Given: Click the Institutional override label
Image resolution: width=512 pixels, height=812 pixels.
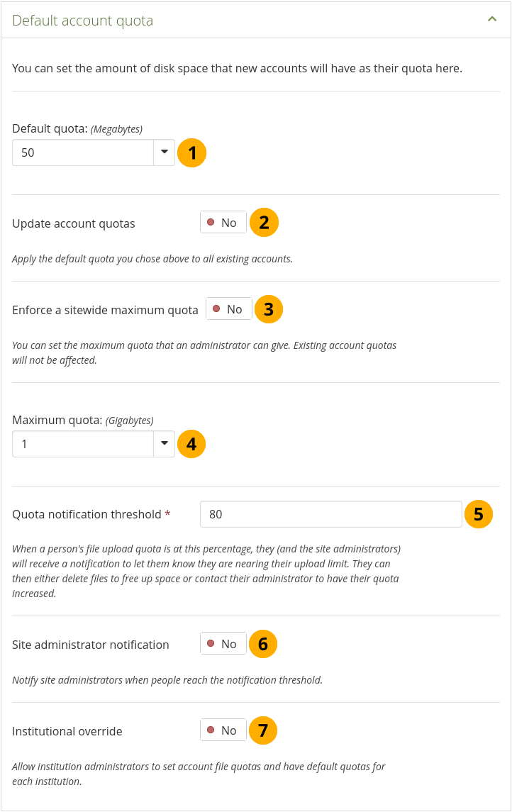Looking at the screenshot, I should 67,731.
